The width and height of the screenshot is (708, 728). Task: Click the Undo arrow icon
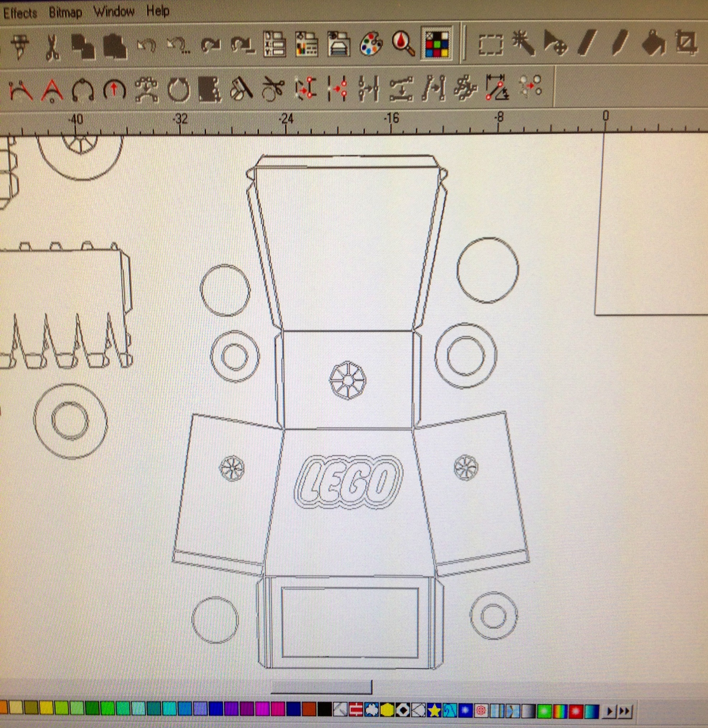click(x=146, y=46)
